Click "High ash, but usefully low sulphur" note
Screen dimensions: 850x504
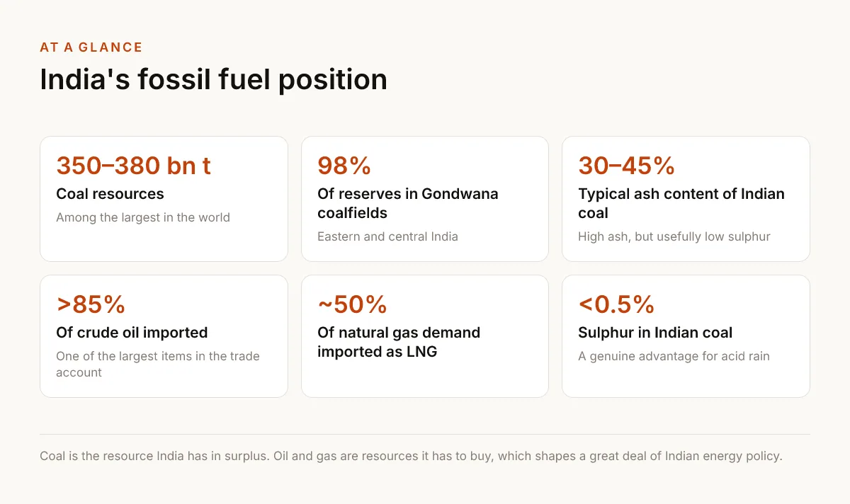pyautogui.click(x=674, y=236)
